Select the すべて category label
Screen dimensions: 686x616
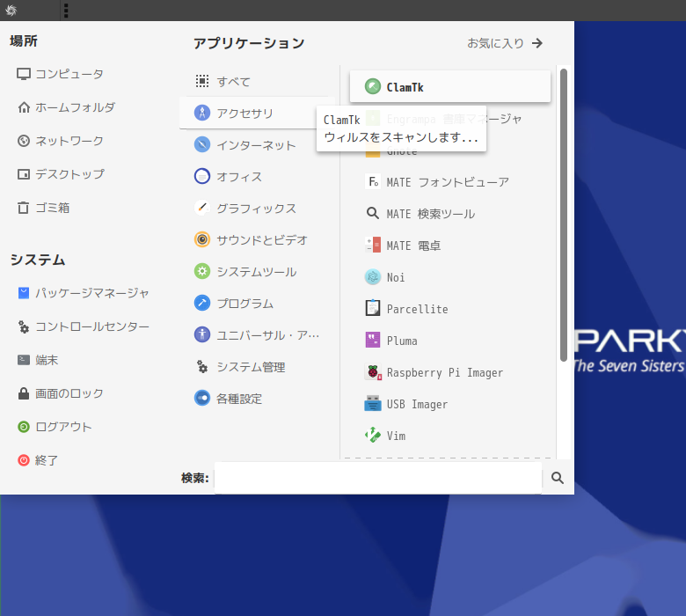click(x=234, y=82)
